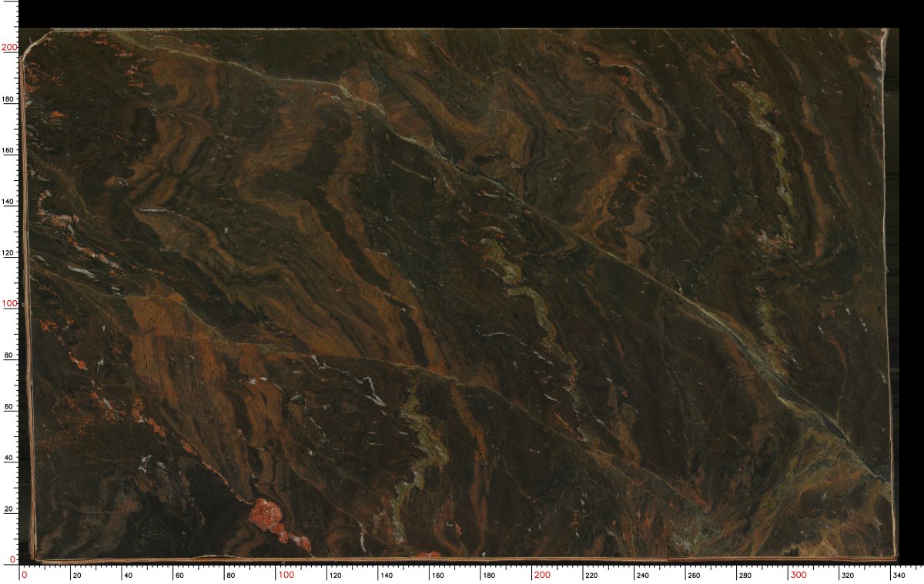This screenshot has height=584, width=924.
Task: Click the 80 label on the vertical ruler
Action: [x=10, y=355]
